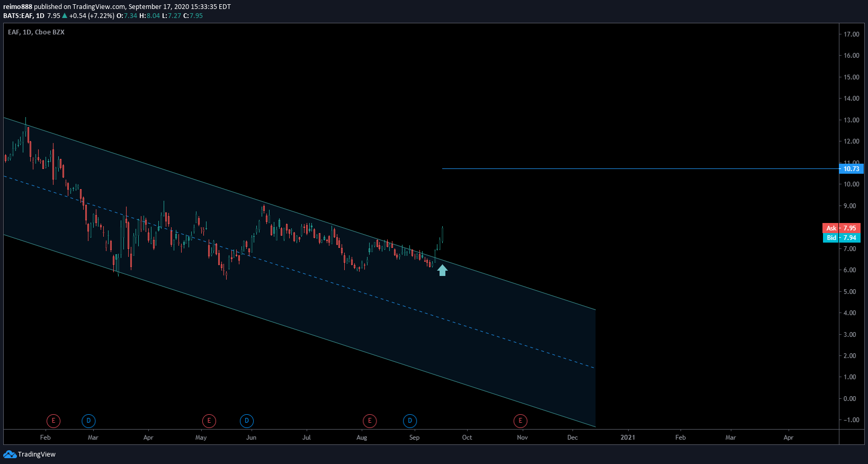Click the 1.00 price axis label
This screenshot has height=464, width=868.
[850, 377]
